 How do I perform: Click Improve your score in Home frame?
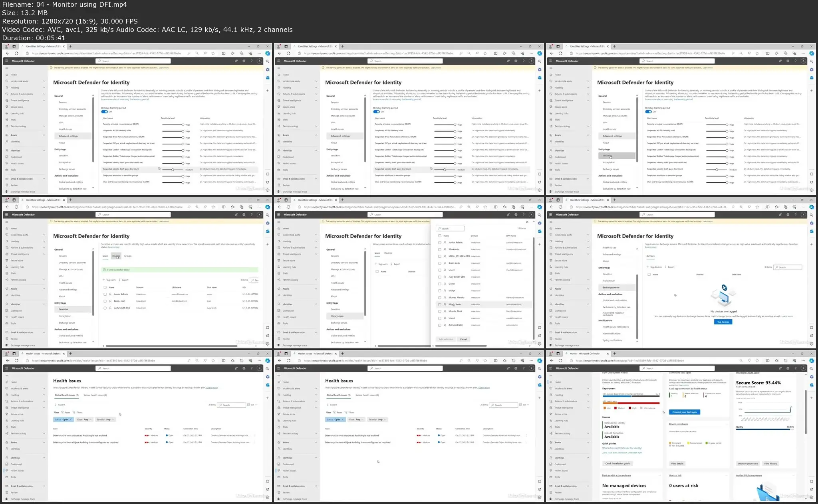click(x=748, y=464)
